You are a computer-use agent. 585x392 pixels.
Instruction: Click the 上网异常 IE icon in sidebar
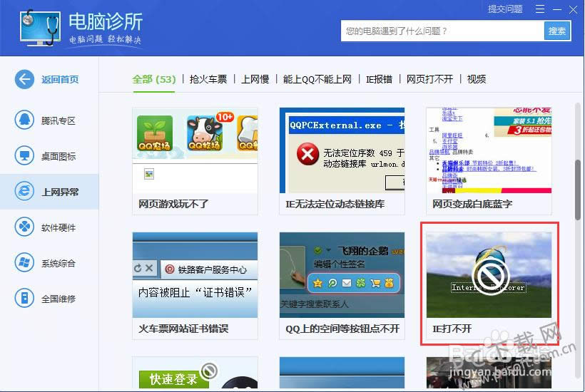point(25,192)
